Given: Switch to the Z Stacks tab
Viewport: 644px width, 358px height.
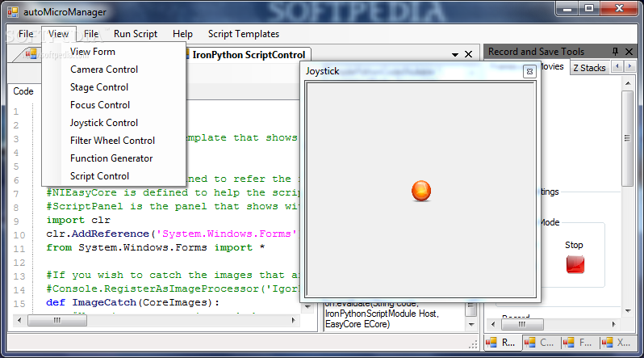Looking at the screenshot, I should (x=589, y=68).
